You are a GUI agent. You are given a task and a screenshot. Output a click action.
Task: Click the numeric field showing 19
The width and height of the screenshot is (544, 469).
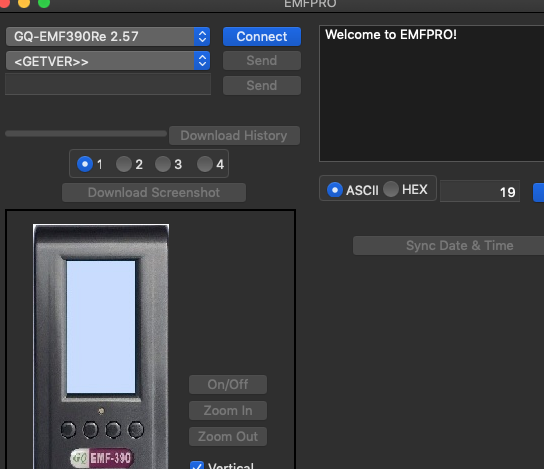(480, 191)
